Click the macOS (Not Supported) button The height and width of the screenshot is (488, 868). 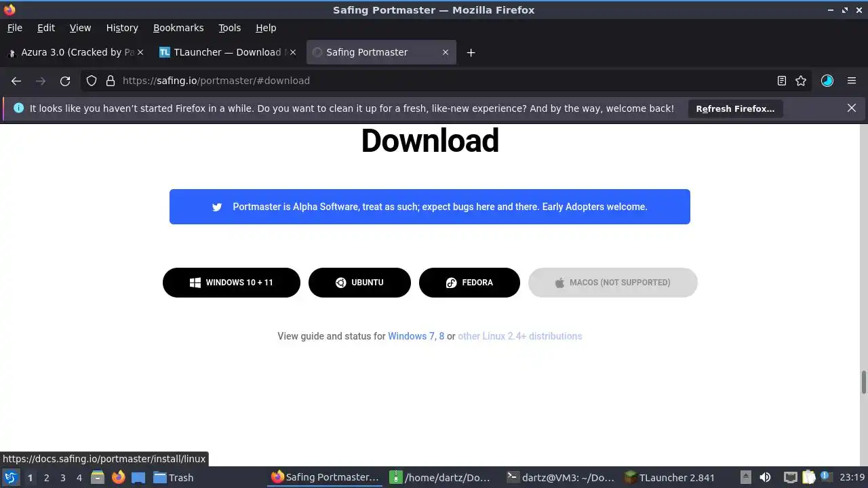click(x=613, y=283)
